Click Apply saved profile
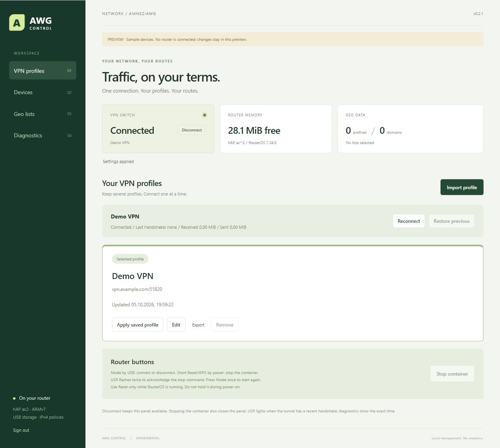This screenshot has height=448, width=500. click(138, 325)
